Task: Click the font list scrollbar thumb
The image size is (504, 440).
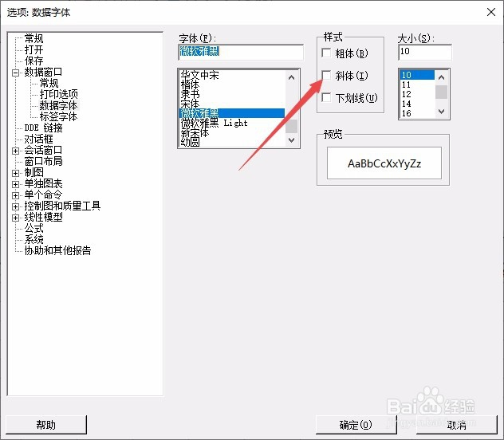Action: 292,126
